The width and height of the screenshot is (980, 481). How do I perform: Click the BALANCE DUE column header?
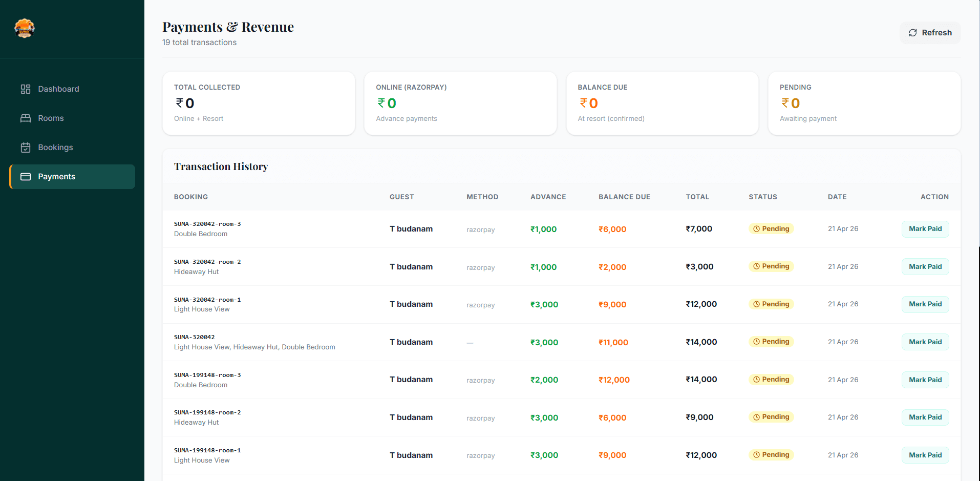[625, 197]
